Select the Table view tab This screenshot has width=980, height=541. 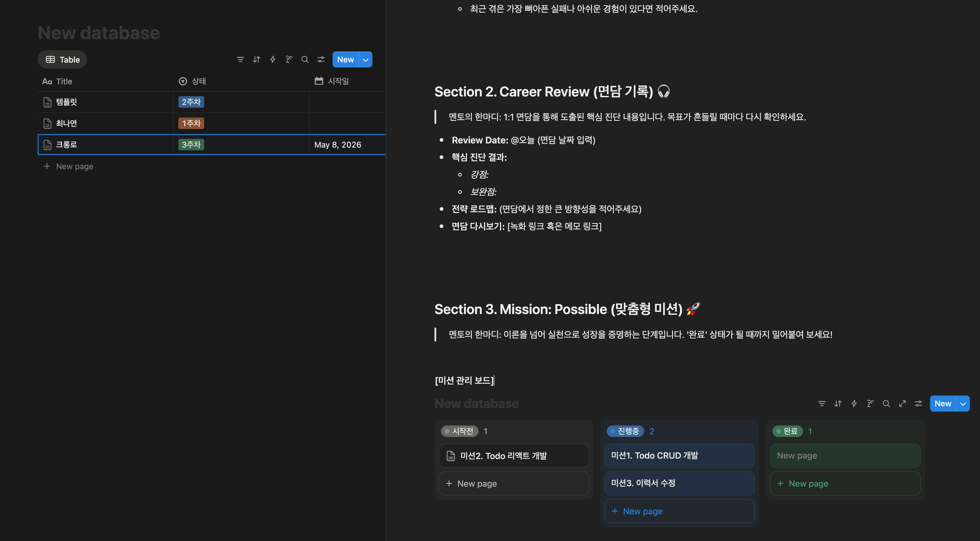(x=62, y=60)
